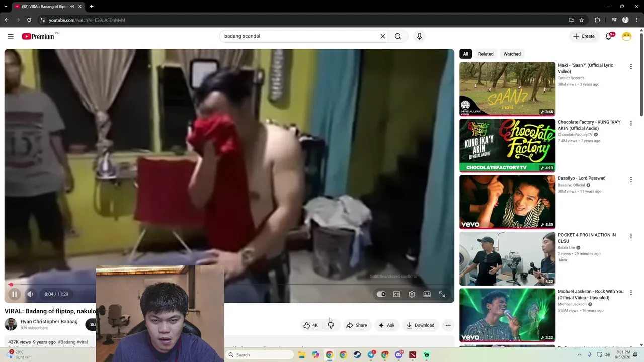Select the Related filter chip
This screenshot has height=362, width=644.
486,54
